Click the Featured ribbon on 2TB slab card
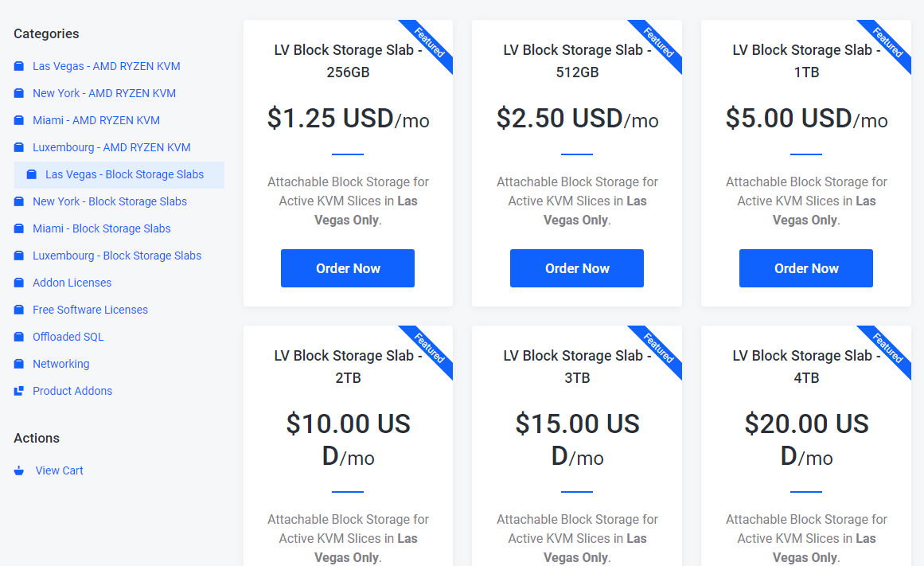This screenshot has height=566, width=924. (x=429, y=349)
